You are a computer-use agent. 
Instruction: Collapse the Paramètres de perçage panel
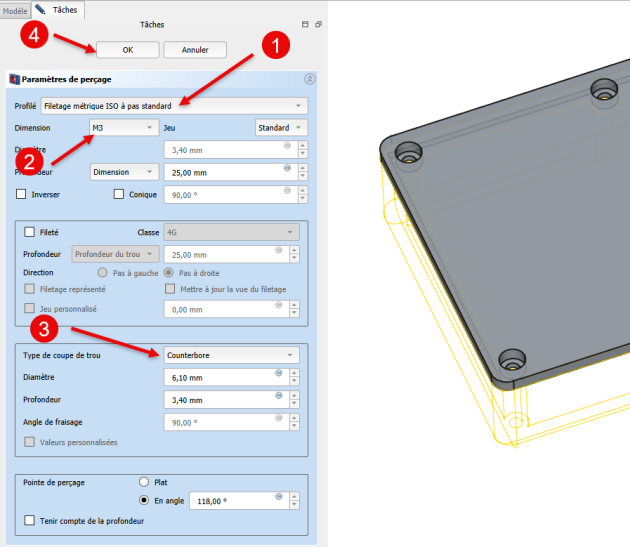(x=309, y=79)
